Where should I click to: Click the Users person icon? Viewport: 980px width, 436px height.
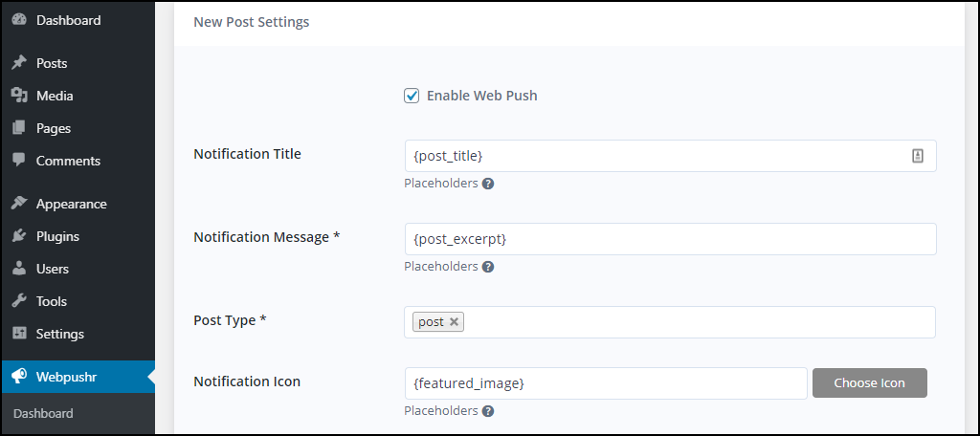(19, 269)
